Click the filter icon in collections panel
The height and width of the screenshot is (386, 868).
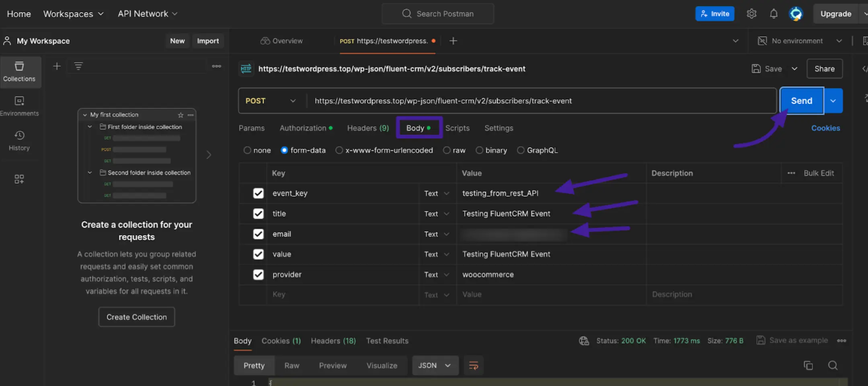point(78,66)
